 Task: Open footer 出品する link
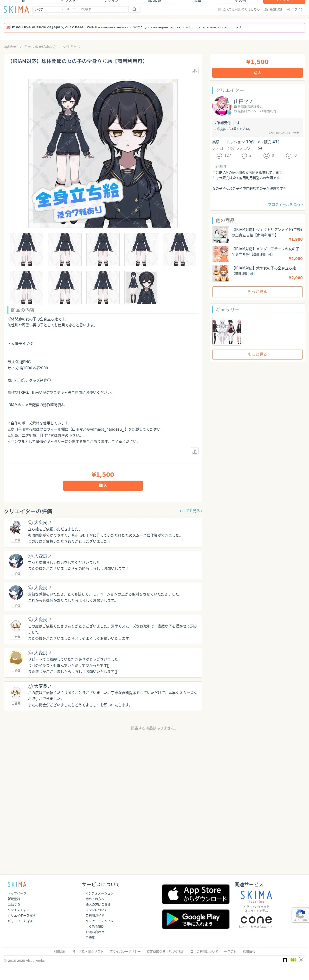14,904
